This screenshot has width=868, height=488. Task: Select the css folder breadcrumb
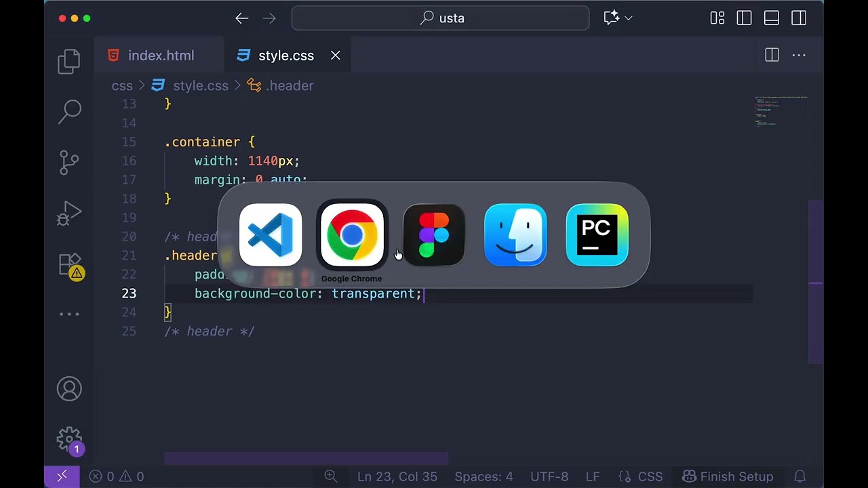tap(122, 85)
